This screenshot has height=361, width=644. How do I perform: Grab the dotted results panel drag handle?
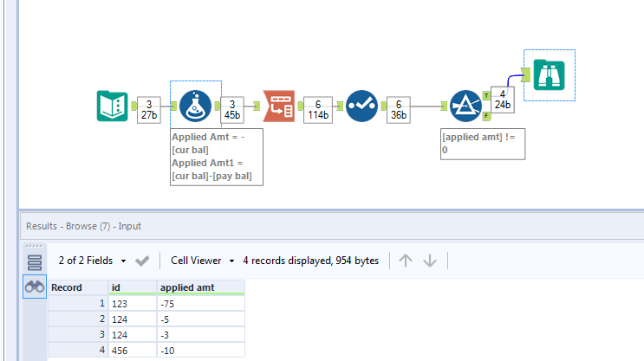(34, 246)
